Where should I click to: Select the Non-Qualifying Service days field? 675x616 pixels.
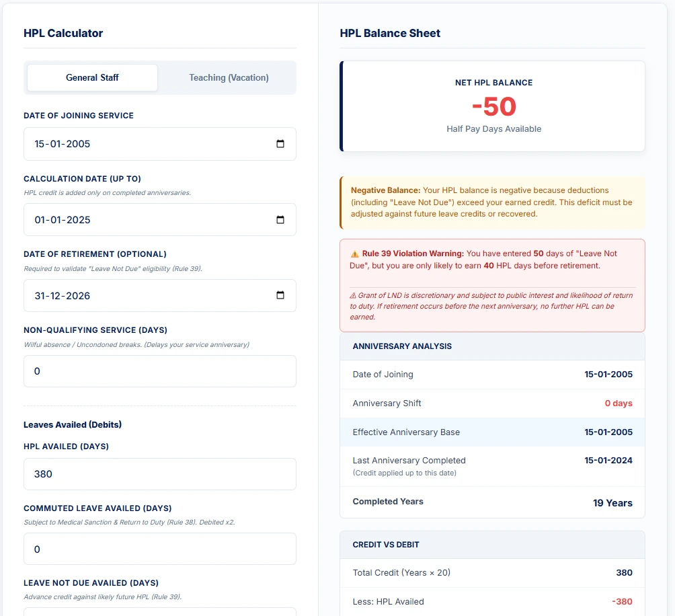coord(159,371)
